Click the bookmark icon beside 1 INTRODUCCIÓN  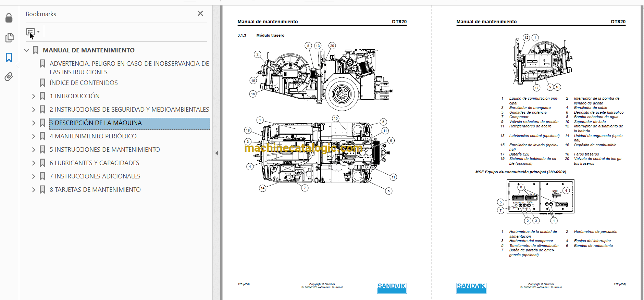tap(42, 96)
